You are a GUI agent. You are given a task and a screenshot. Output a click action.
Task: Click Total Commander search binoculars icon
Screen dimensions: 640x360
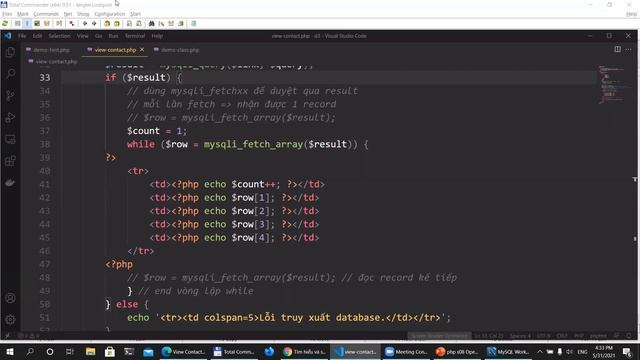pos(151,24)
